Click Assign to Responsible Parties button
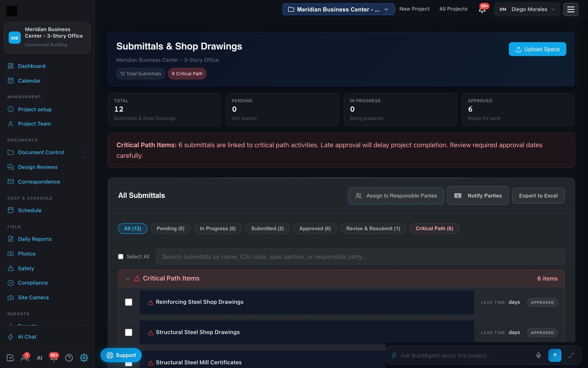The height and width of the screenshot is (368, 588). pyautogui.click(x=396, y=196)
